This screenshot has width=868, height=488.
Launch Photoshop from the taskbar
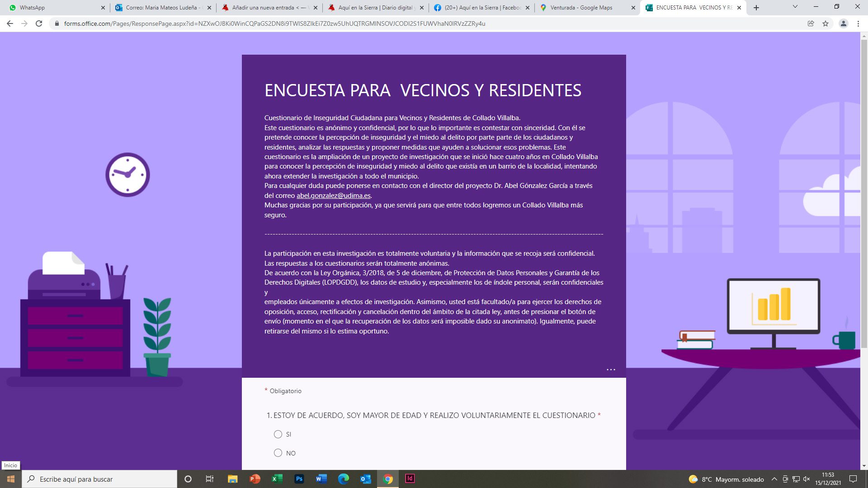pos(299,479)
